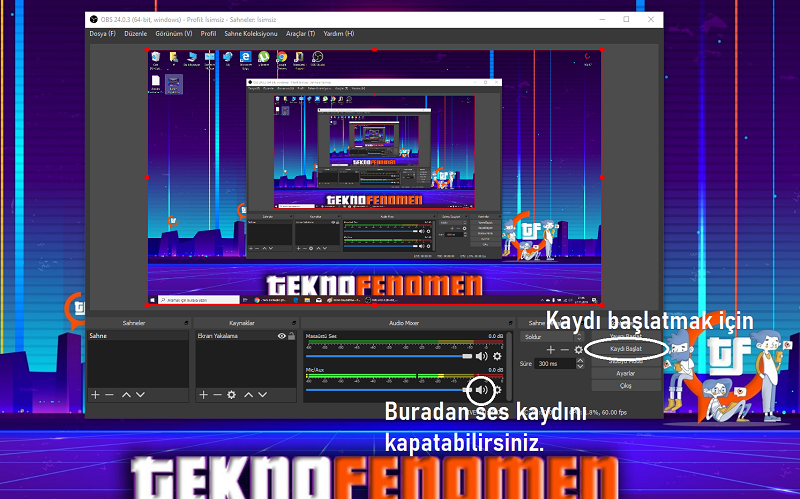This screenshot has height=499, width=800.
Task: Open the Düzenle menu
Action: tap(136, 34)
